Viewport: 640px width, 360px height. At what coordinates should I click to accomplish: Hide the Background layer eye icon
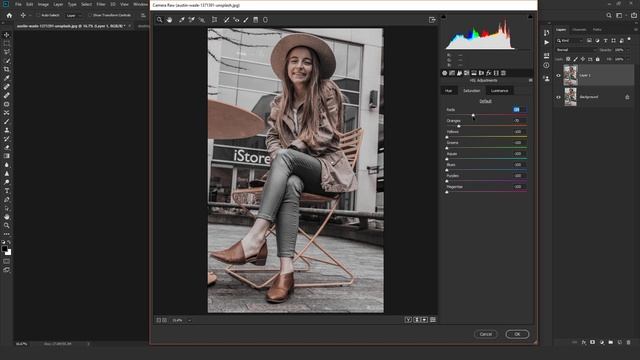558,97
